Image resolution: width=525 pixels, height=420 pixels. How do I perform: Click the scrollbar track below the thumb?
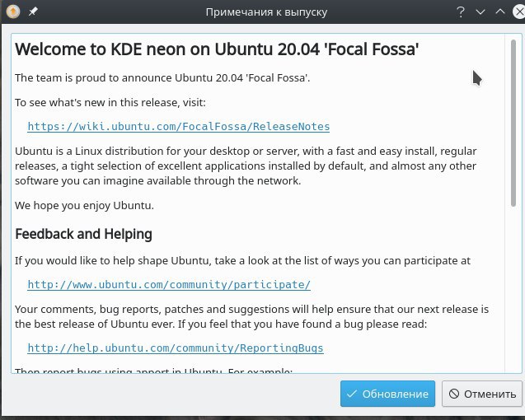coord(513,287)
